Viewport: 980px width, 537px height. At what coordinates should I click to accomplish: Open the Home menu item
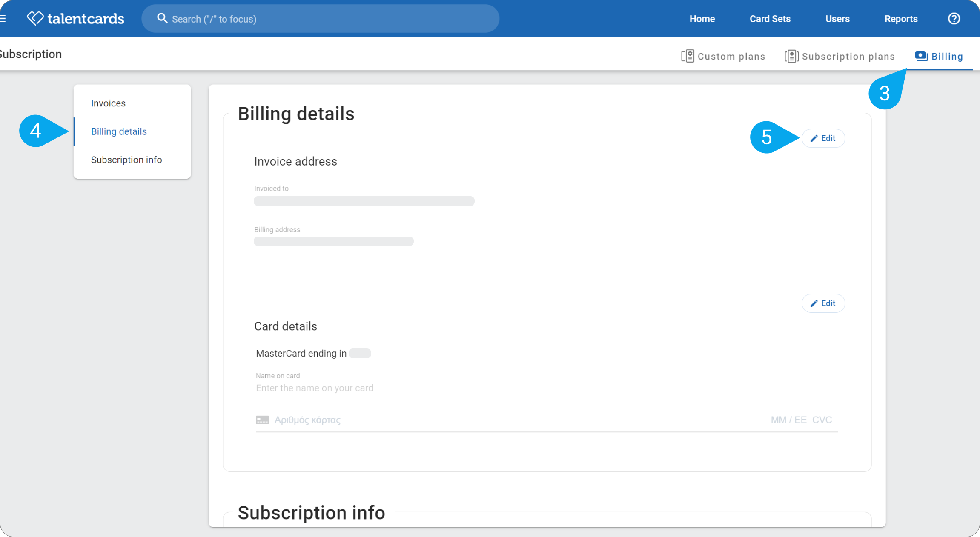pyautogui.click(x=702, y=19)
